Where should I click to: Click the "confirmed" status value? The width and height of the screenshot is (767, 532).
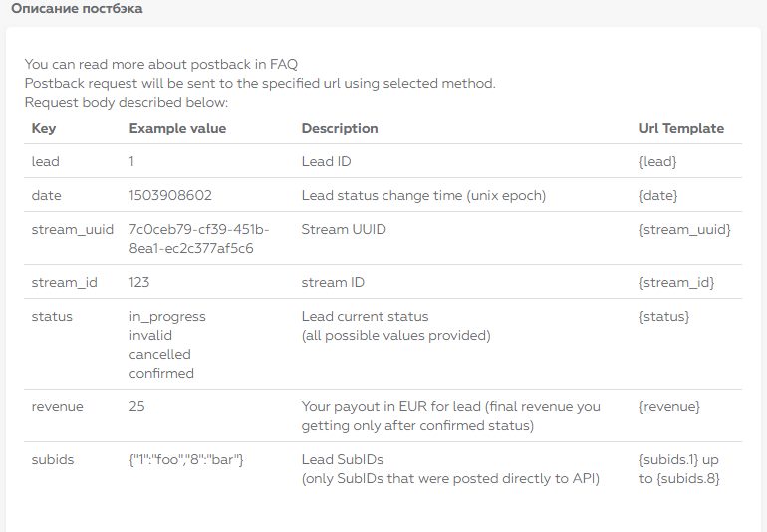tap(161, 374)
